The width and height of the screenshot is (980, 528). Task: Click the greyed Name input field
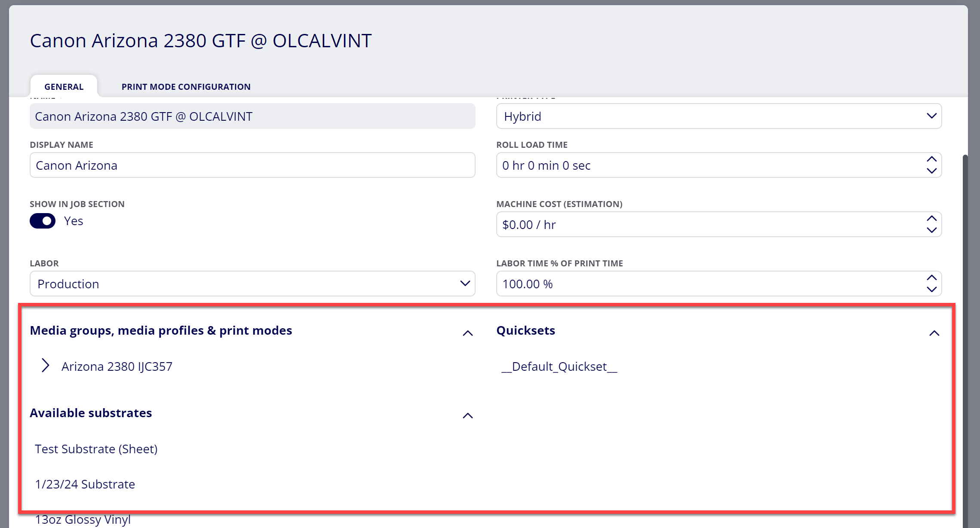coord(252,116)
